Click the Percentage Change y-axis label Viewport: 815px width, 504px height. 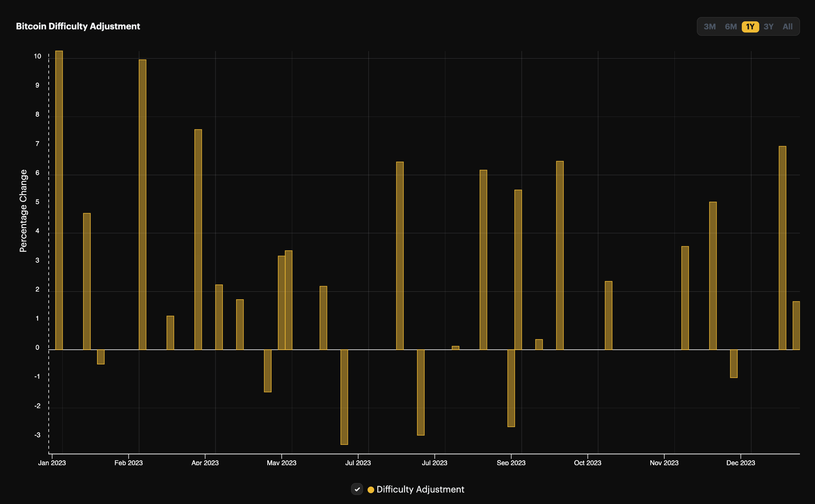(x=23, y=211)
